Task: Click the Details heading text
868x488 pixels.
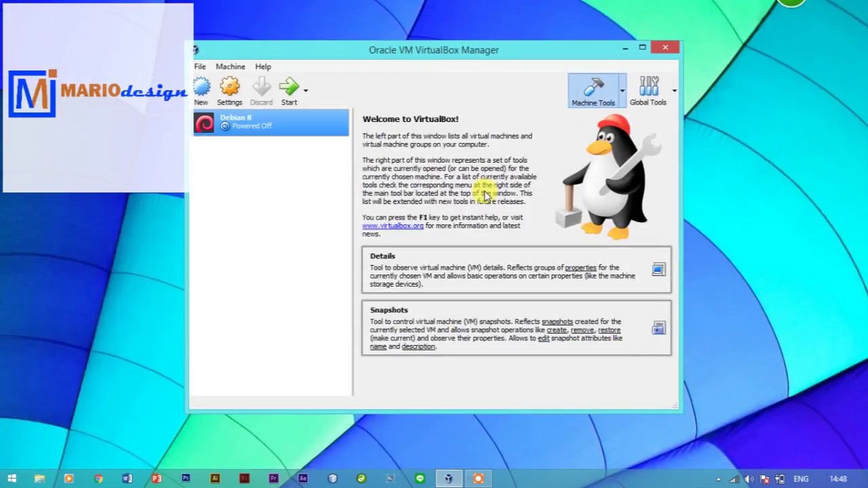Action: point(382,256)
